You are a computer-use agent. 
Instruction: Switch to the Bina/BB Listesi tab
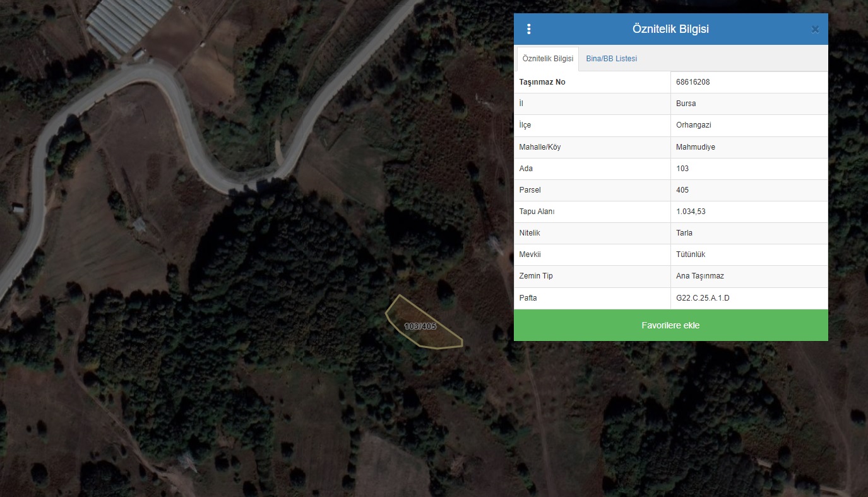click(611, 59)
